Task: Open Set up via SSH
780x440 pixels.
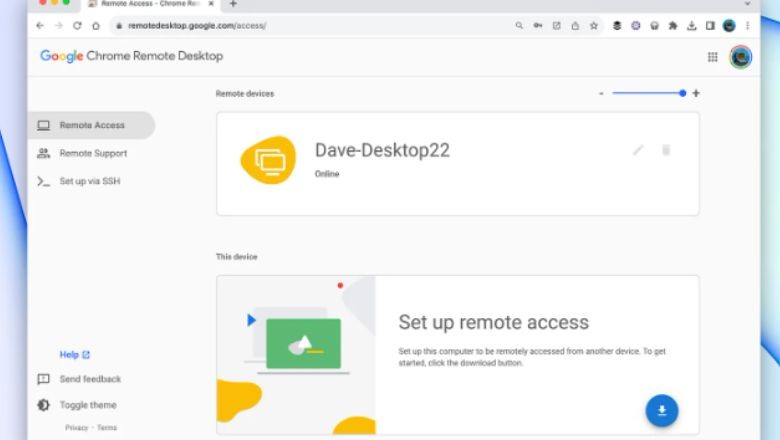Action: click(x=92, y=181)
